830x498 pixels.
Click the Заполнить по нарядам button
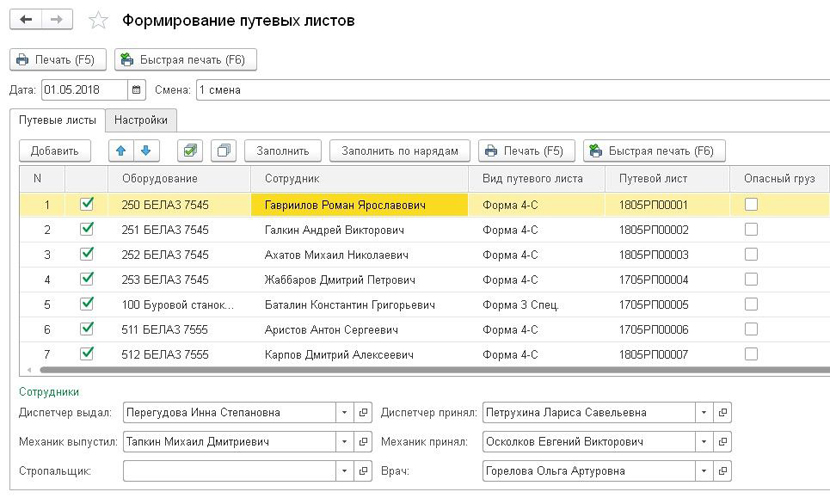coord(399,151)
